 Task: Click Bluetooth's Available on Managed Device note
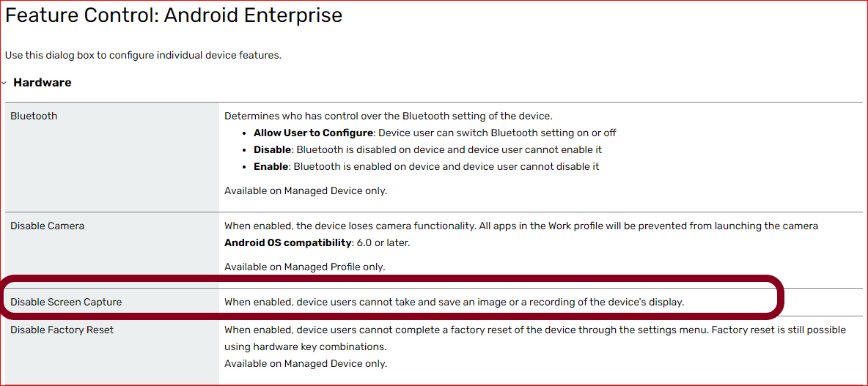coord(305,191)
